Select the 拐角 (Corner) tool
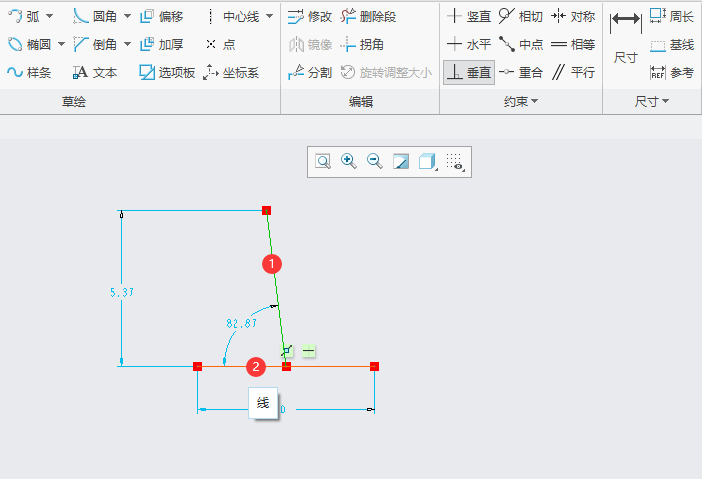702x479 pixels. pos(362,44)
